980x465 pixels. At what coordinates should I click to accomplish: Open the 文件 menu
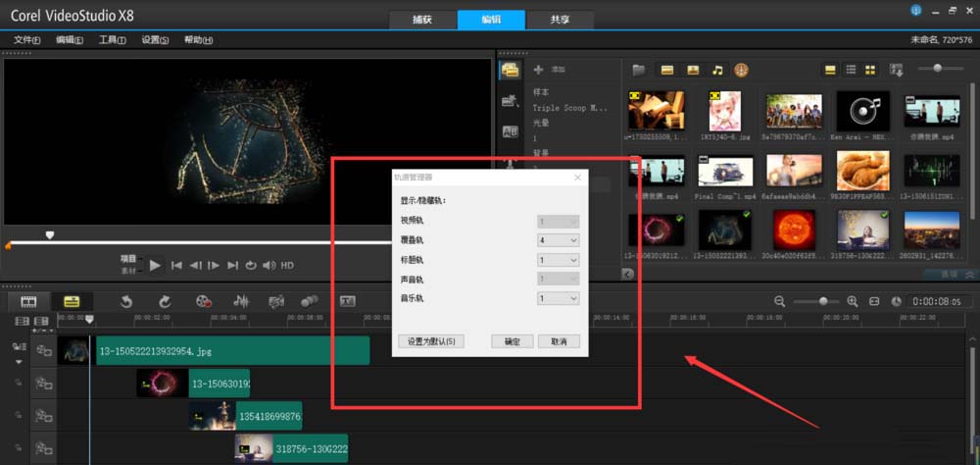pyautogui.click(x=26, y=40)
